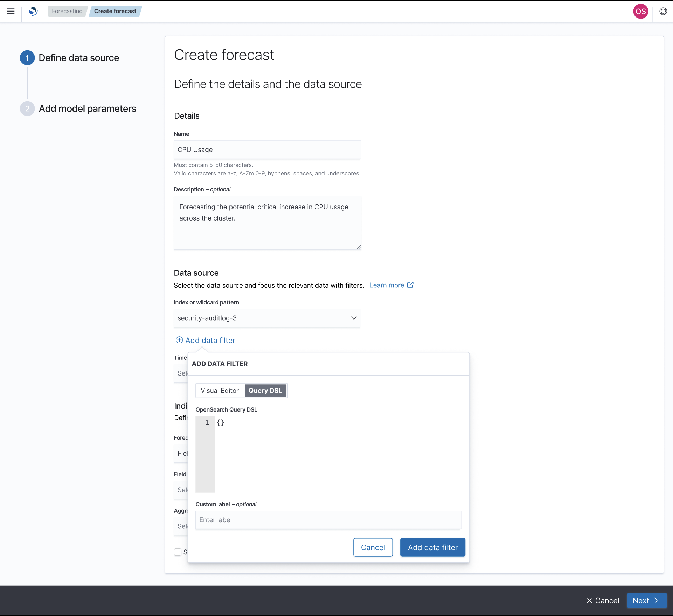The height and width of the screenshot is (616, 673).
Task: Cancel the Add Data Filter dialog
Action: point(373,547)
